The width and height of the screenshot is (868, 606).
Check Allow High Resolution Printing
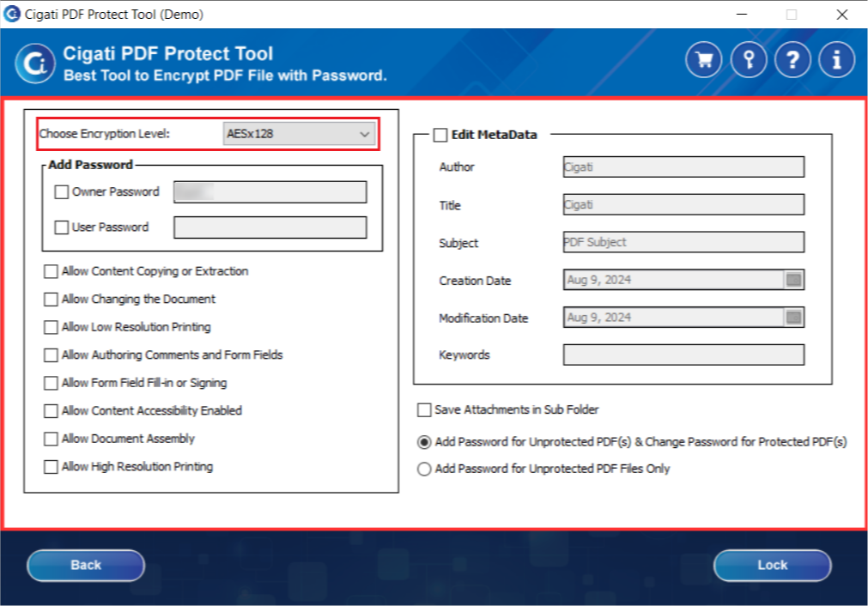coord(51,467)
